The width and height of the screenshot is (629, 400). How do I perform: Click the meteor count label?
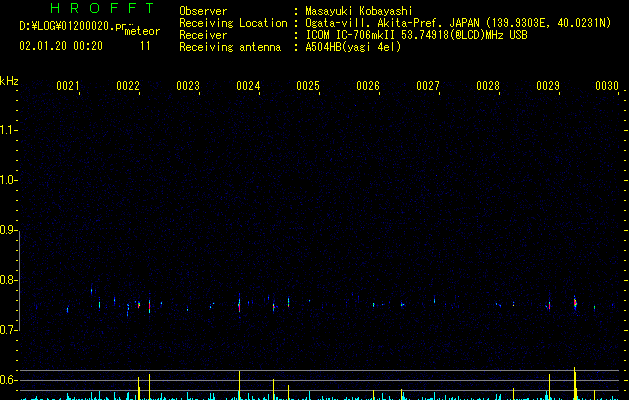tap(142, 31)
